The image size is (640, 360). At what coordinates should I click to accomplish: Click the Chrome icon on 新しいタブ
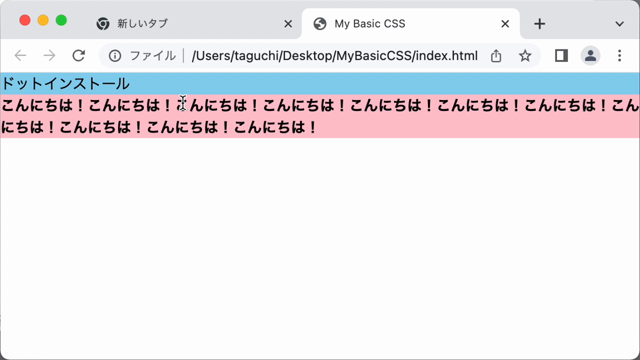click(x=103, y=24)
